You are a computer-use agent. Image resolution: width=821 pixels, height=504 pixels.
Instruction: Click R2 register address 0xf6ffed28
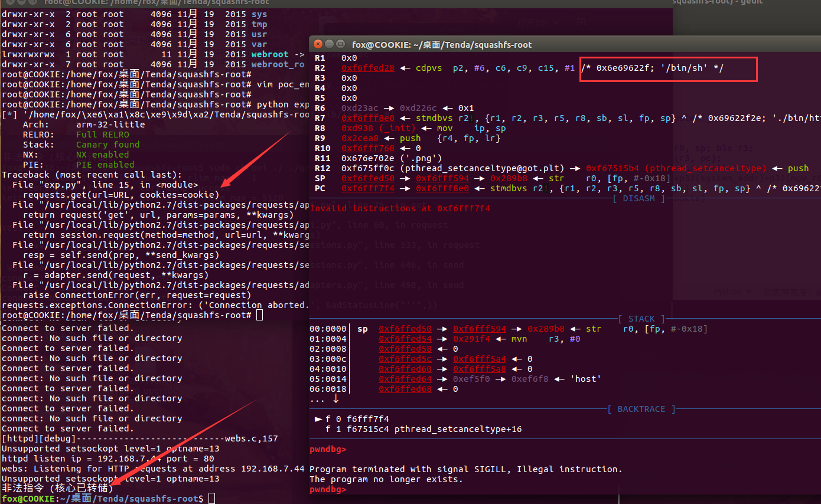tap(368, 68)
